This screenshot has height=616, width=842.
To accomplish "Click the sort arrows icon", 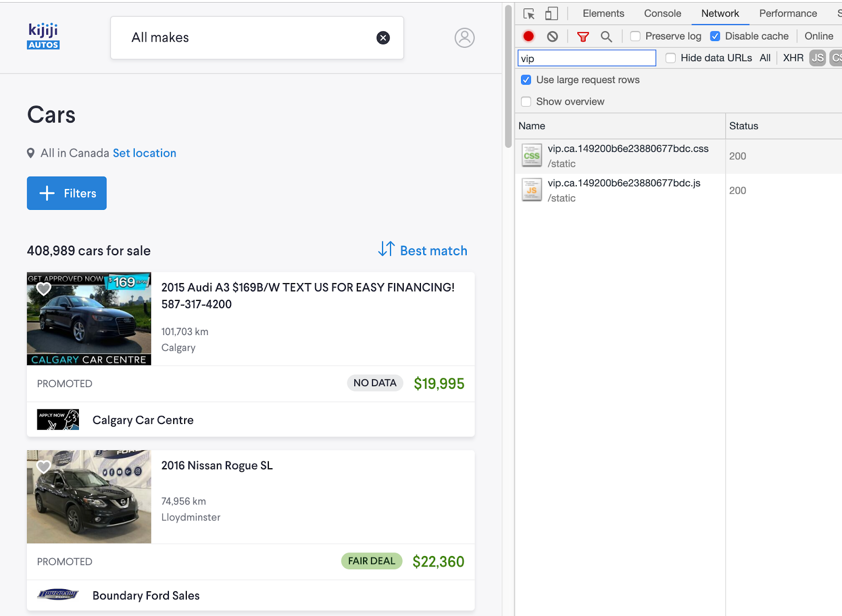I will [386, 249].
